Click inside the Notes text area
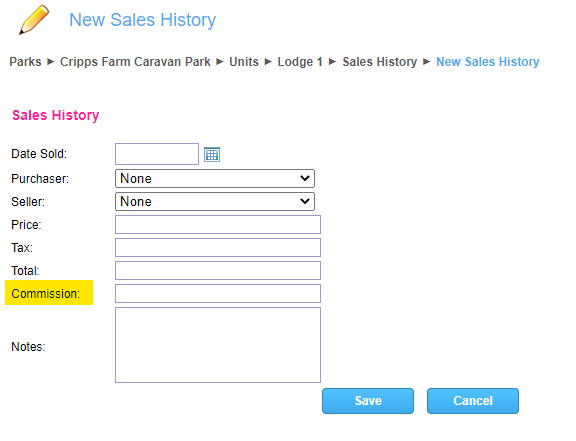 tap(218, 345)
